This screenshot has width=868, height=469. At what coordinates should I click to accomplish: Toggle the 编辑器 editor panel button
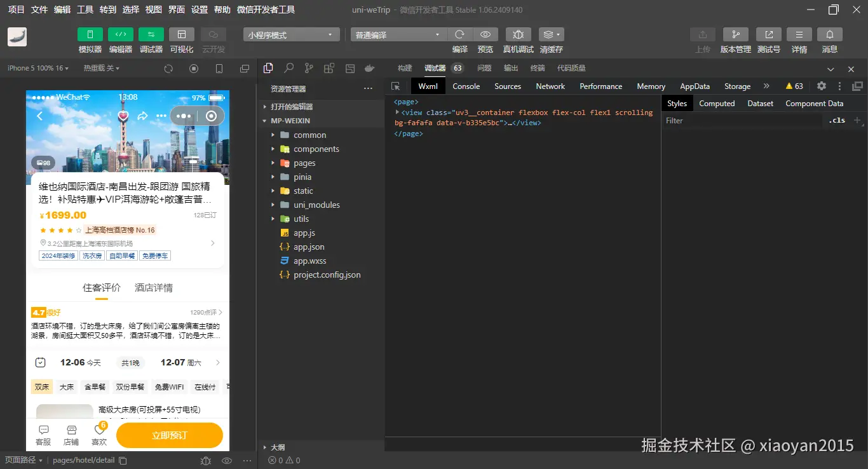121,34
